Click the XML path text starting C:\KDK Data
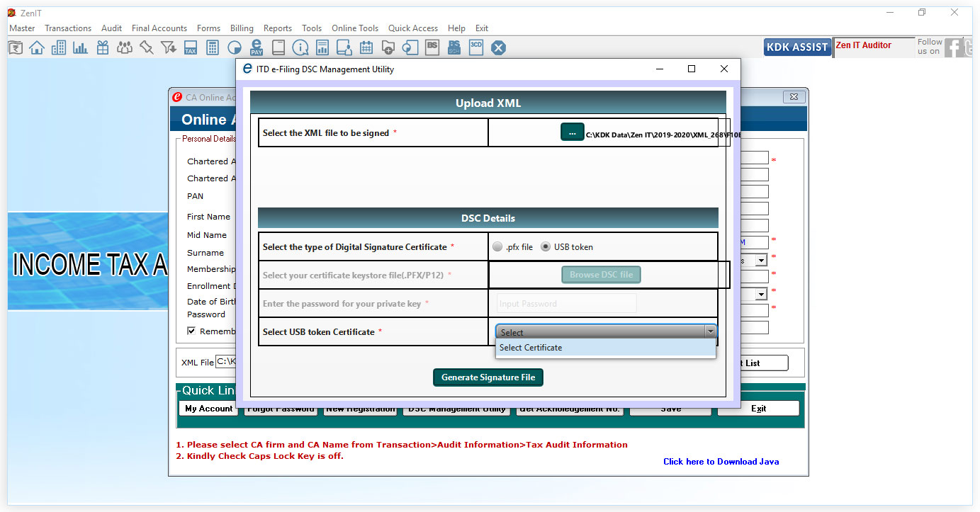 pyautogui.click(x=663, y=135)
